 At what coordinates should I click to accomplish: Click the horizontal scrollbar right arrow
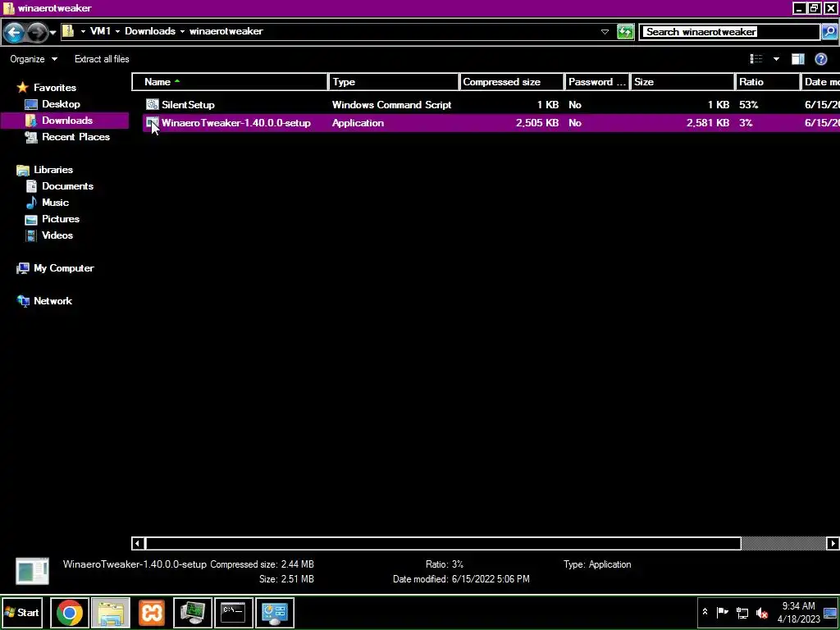[833, 543]
